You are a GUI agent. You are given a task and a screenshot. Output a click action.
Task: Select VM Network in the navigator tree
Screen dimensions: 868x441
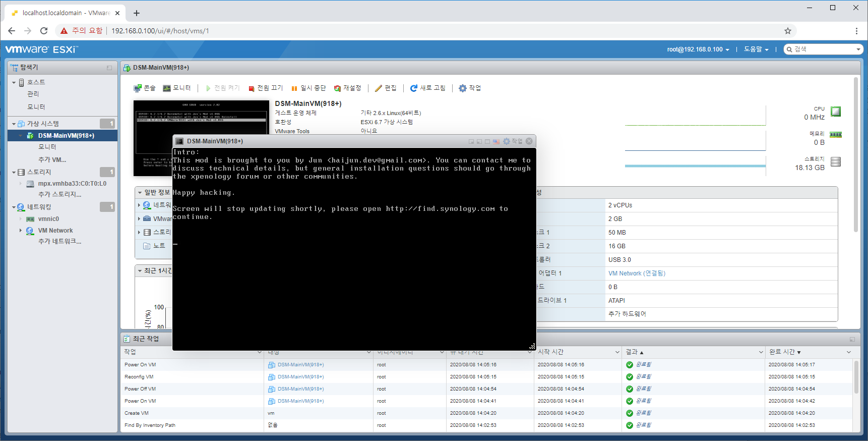click(x=55, y=231)
